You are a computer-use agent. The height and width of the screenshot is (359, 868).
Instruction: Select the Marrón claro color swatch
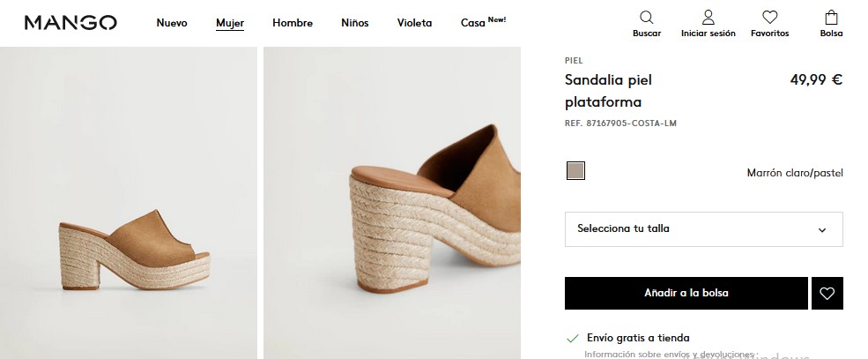575,171
